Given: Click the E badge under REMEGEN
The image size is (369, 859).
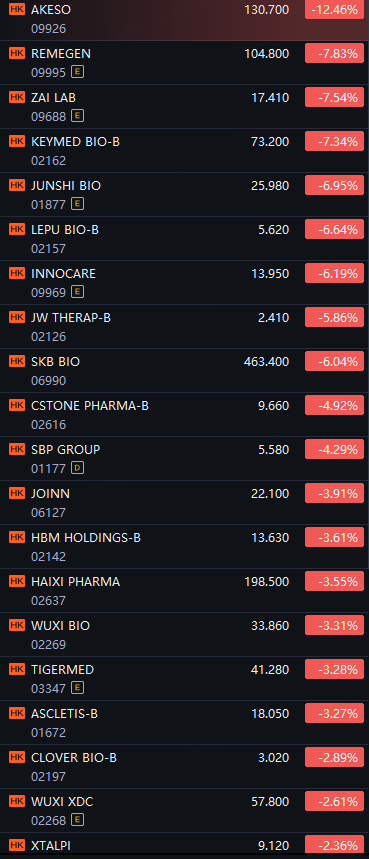Looking at the screenshot, I should [x=78, y=72].
